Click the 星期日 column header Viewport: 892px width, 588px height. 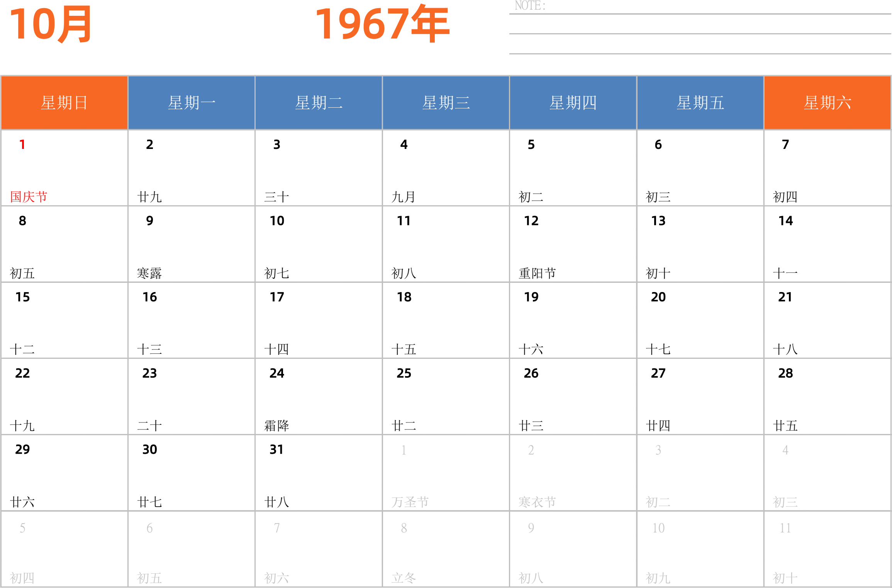(64, 103)
